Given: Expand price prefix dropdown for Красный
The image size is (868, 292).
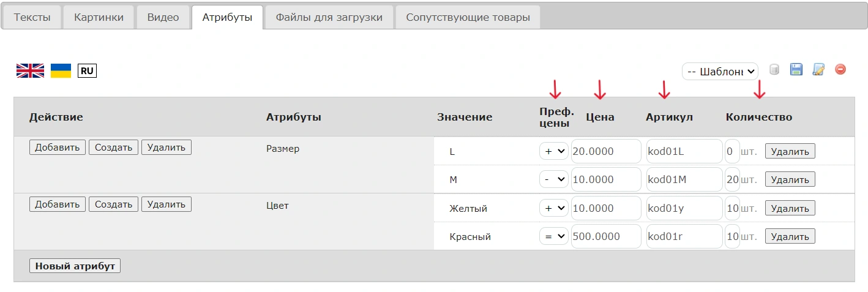Looking at the screenshot, I should click(554, 236).
